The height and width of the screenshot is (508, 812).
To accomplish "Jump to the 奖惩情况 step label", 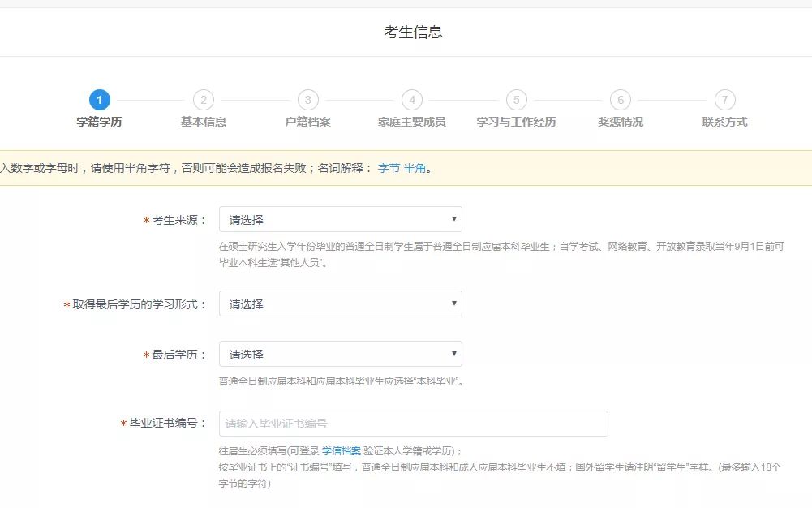I will pyautogui.click(x=621, y=122).
